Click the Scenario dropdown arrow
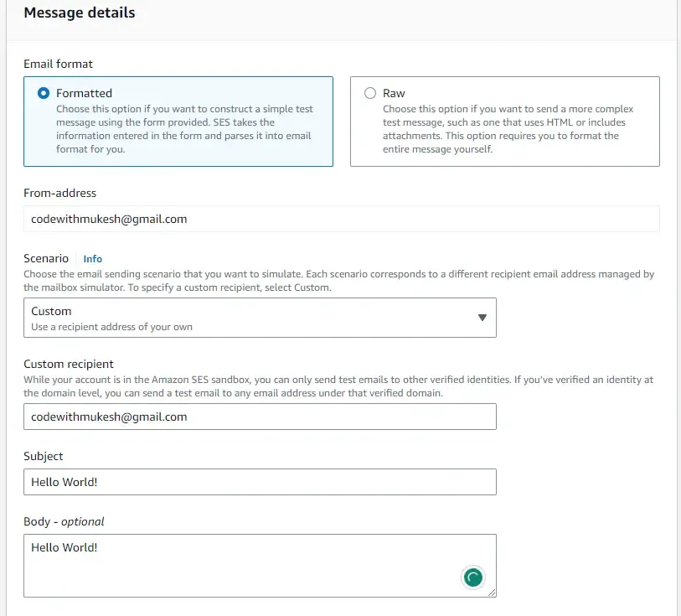The image size is (681, 616). (482, 317)
